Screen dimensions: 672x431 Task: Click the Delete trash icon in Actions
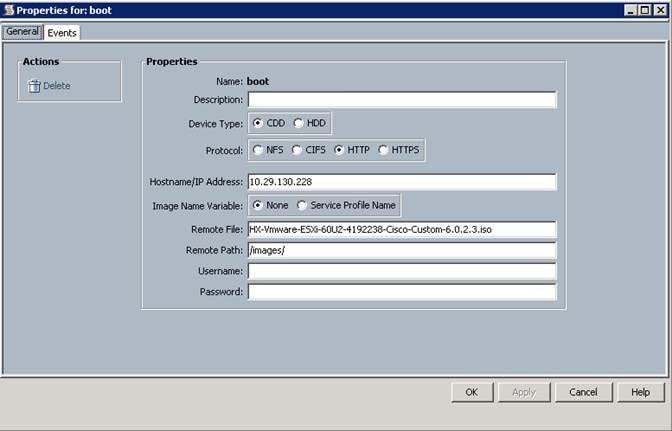(x=34, y=86)
